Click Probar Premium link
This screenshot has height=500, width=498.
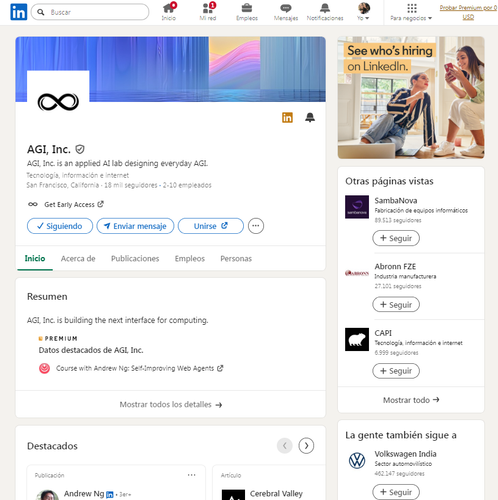pyautogui.click(x=468, y=12)
